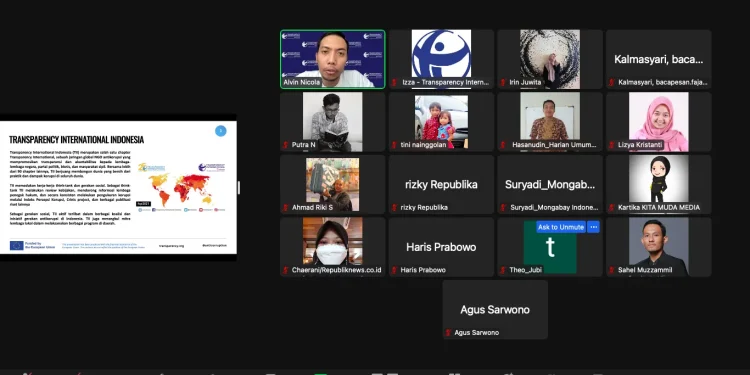Click the muted mic icon beside Agus Sarwono

pyautogui.click(x=448, y=332)
